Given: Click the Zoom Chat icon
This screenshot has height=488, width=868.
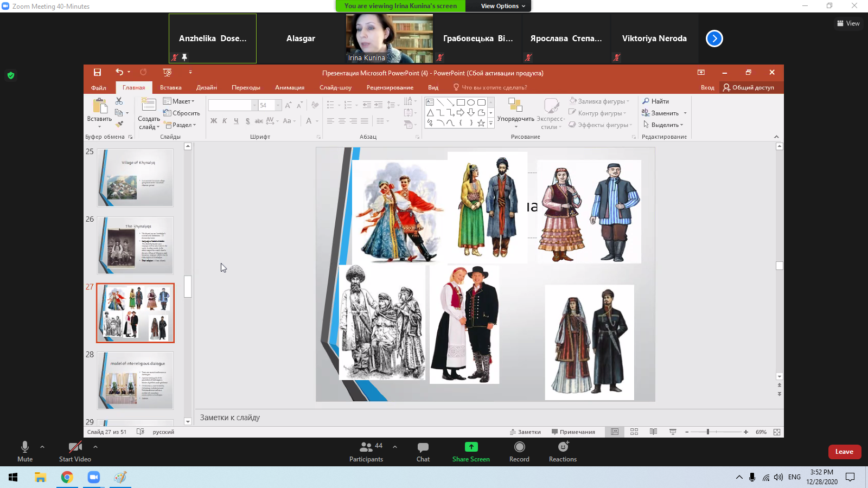Looking at the screenshot, I should pyautogui.click(x=423, y=447).
